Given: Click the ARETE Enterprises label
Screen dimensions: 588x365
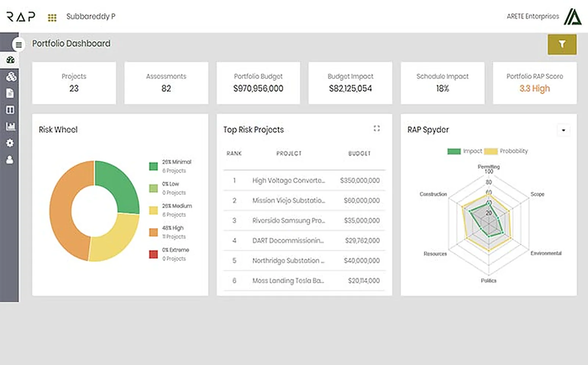Looking at the screenshot, I should click(x=533, y=17).
